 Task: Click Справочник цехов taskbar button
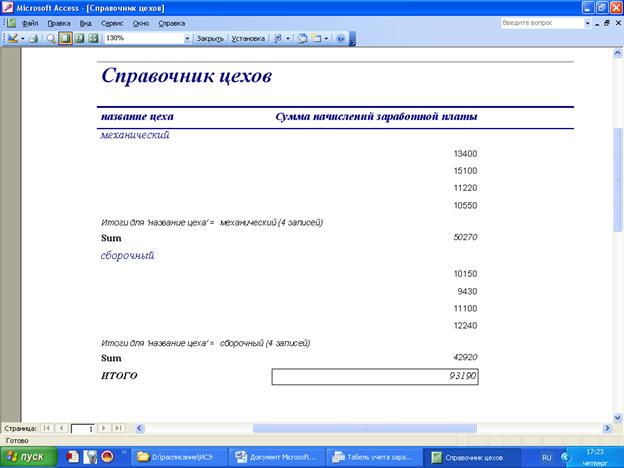click(x=471, y=457)
